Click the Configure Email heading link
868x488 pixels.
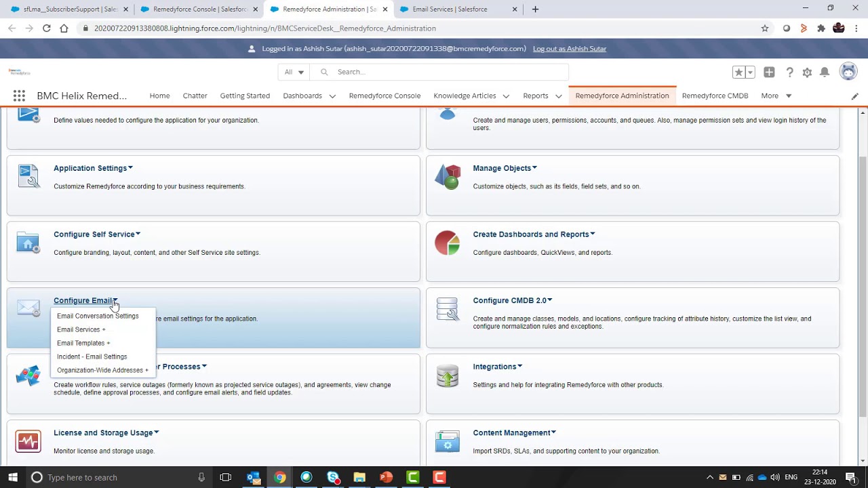point(83,300)
